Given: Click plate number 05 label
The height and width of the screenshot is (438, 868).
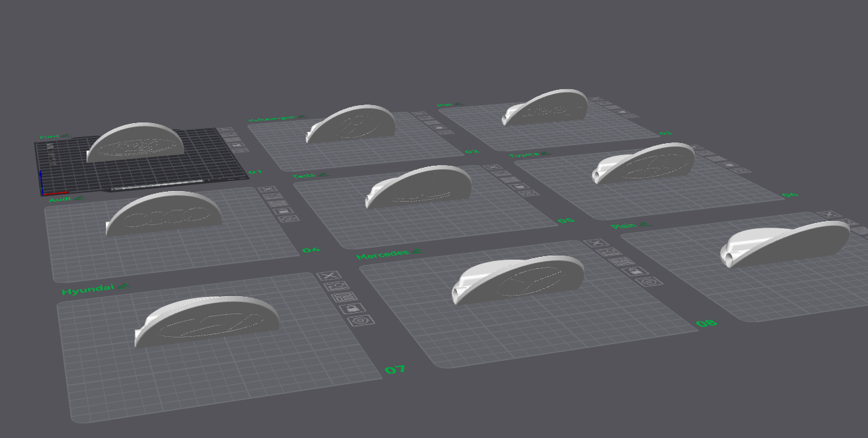Looking at the screenshot, I should (x=566, y=220).
